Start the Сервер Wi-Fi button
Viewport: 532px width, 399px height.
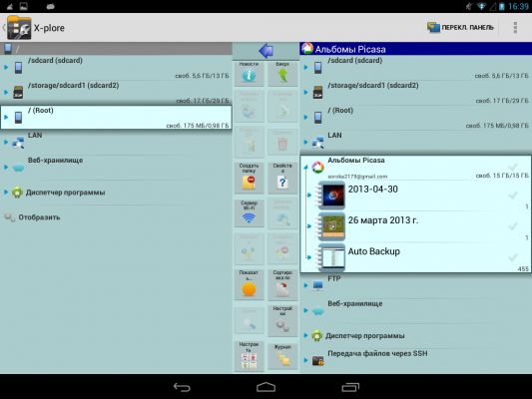coord(249,212)
